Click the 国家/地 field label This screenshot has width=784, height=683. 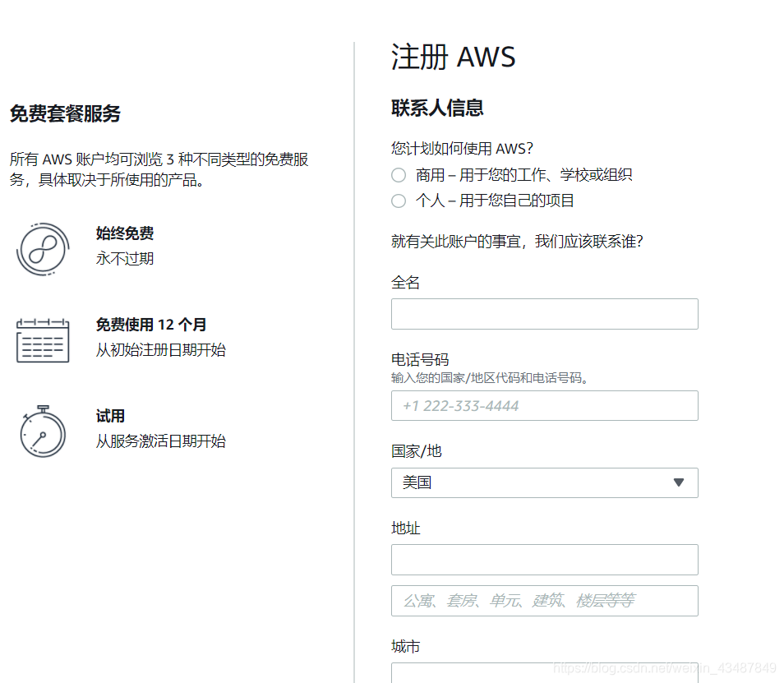[x=416, y=451]
